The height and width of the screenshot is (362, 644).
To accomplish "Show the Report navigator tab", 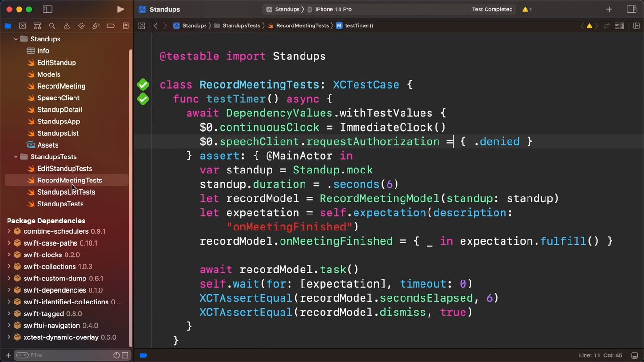I will [x=125, y=26].
